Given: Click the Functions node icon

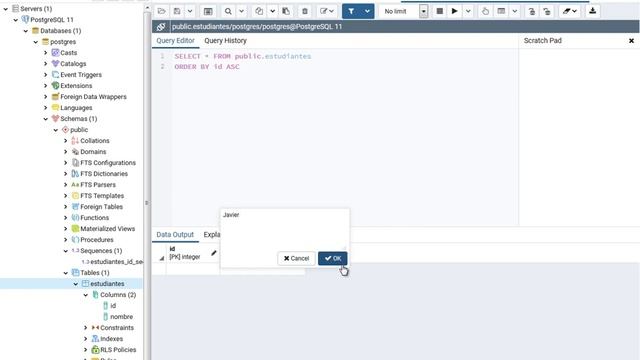Looking at the screenshot, I should [76, 218].
